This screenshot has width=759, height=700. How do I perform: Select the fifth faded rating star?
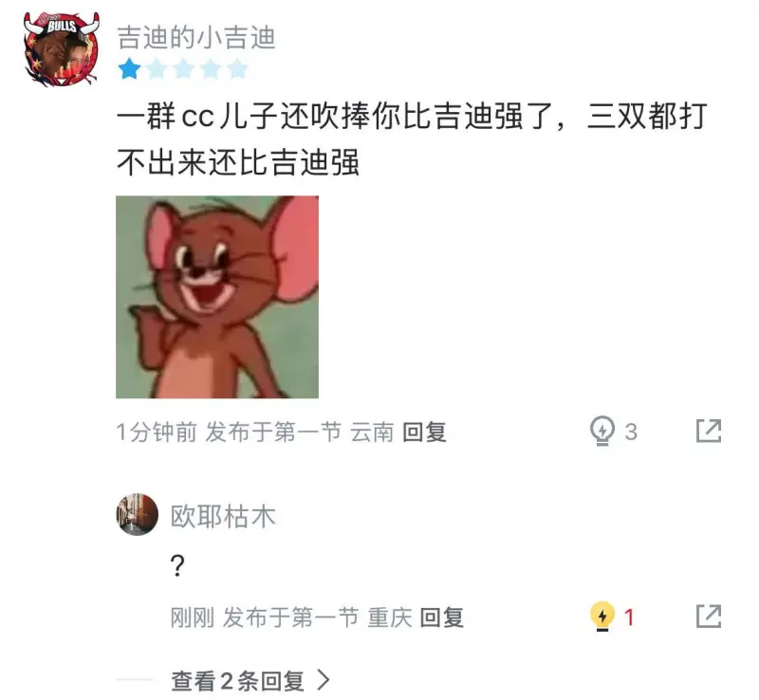[237, 68]
